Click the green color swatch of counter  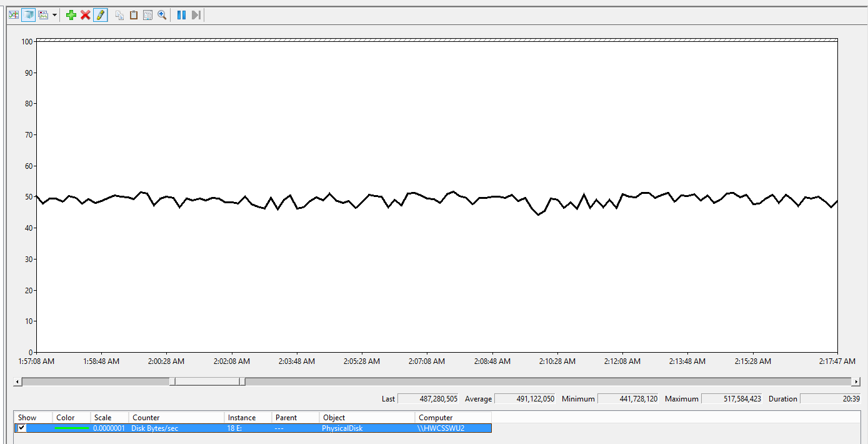71,428
